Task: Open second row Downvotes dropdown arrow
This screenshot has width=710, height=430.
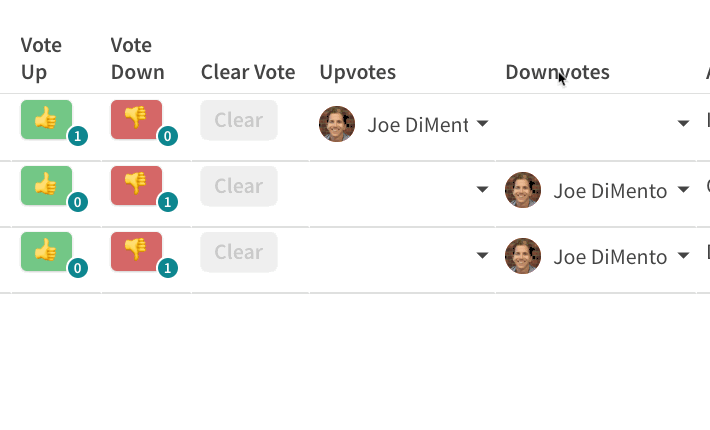Action: [683, 190]
